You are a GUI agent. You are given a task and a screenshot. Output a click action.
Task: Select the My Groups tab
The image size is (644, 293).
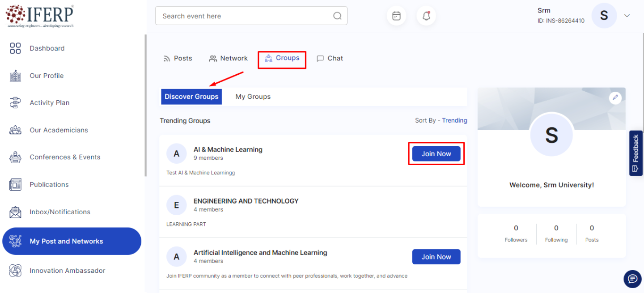(253, 97)
